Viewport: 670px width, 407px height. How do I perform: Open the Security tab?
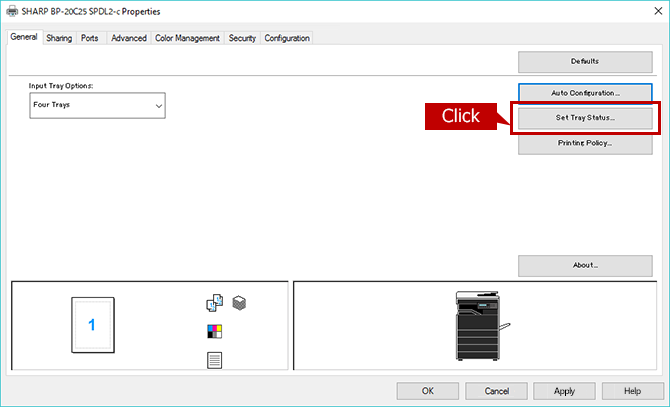tap(242, 38)
